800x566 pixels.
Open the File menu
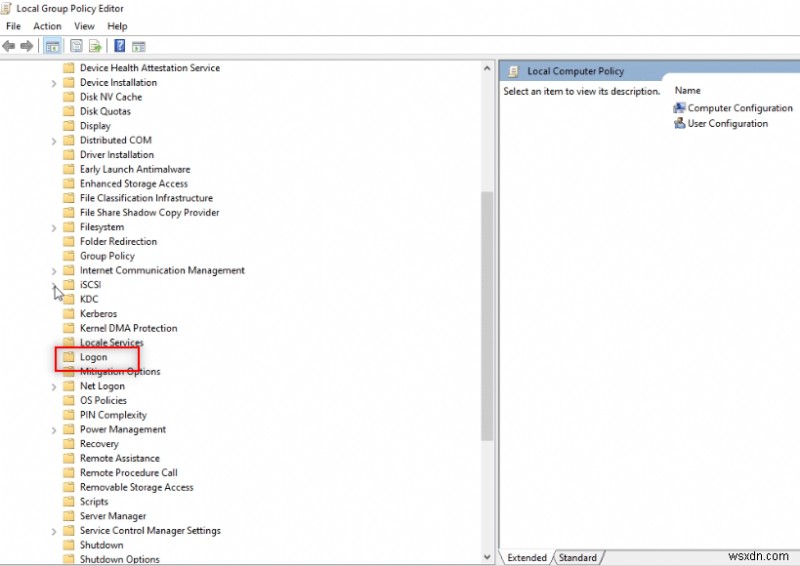coord(13,26)
